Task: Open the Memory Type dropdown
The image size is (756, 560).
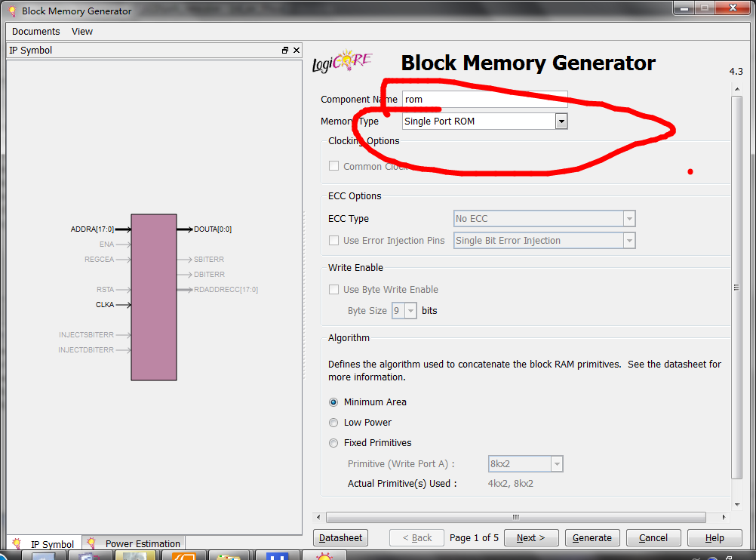Action: pyautogui.click(x=561, y=122)
